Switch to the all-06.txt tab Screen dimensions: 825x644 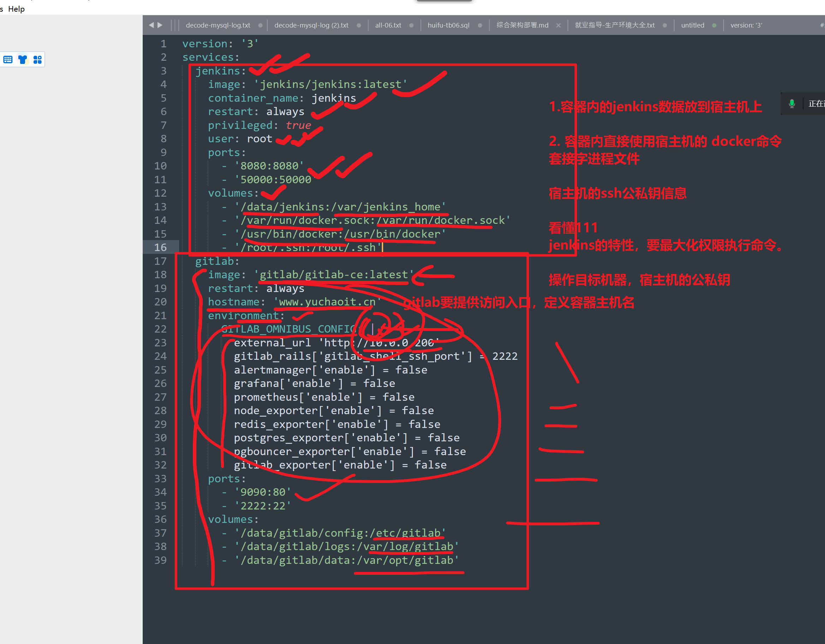click(388, 25)
